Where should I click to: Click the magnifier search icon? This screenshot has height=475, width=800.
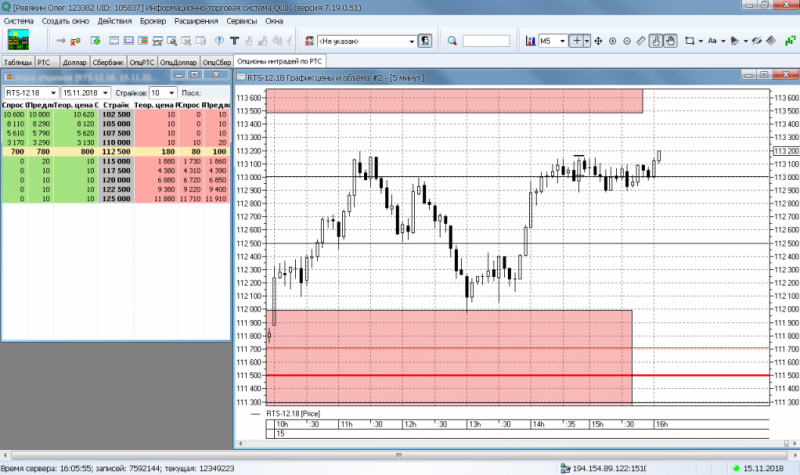coord(452,41)
